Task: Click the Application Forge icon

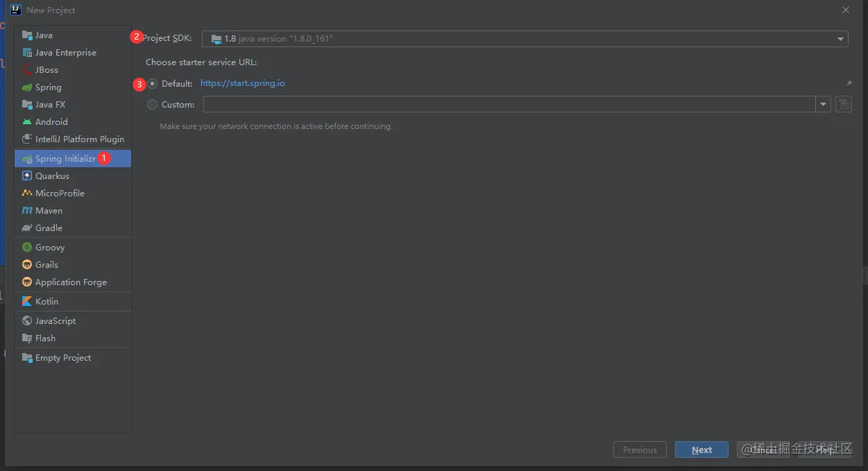Action: 27,282
